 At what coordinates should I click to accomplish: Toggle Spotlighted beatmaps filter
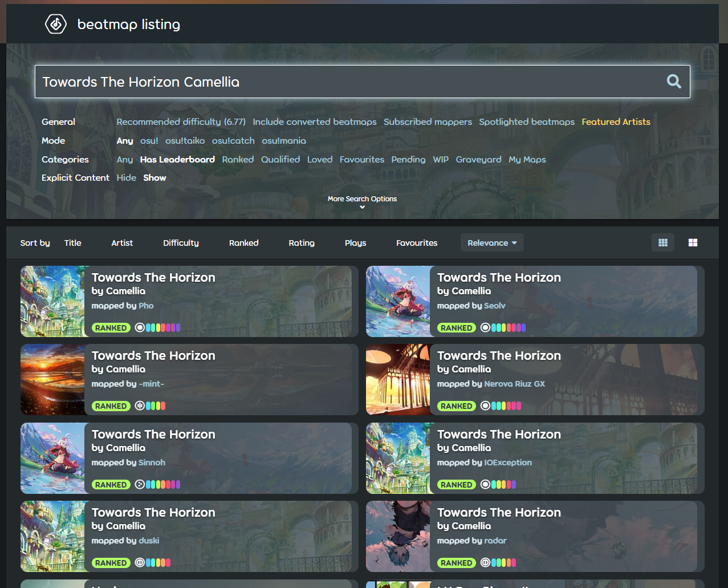pos(527,121)
